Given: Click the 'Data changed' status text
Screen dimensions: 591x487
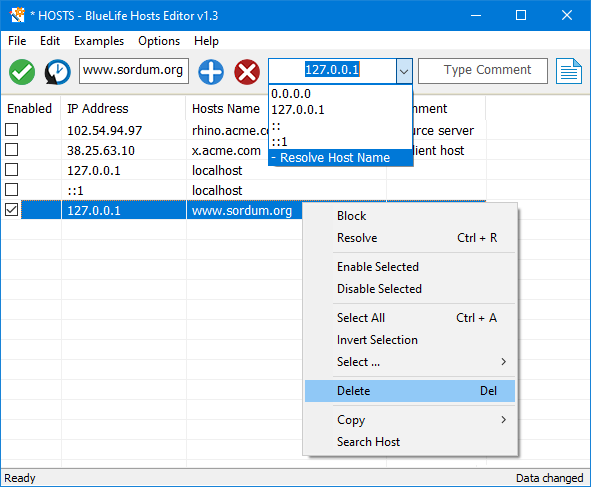Looking at the screenshot, I should click(x=550, y=478).
